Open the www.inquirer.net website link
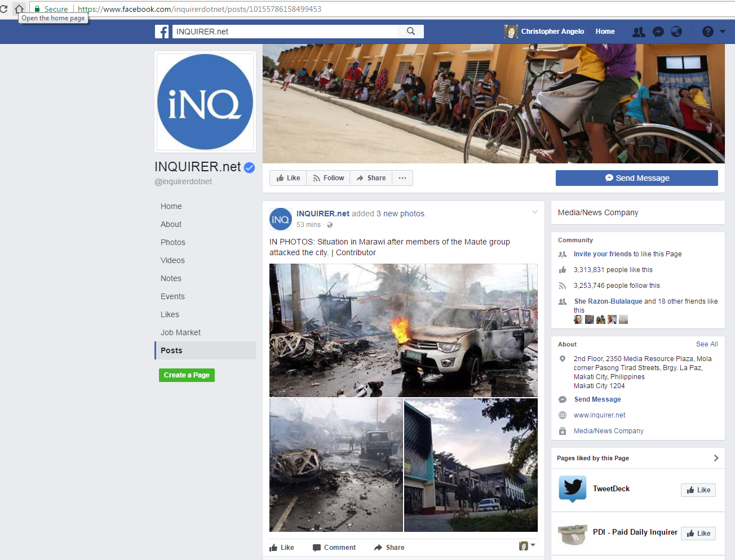This screenshot has height=560, width=735. (x=600, y=415)
